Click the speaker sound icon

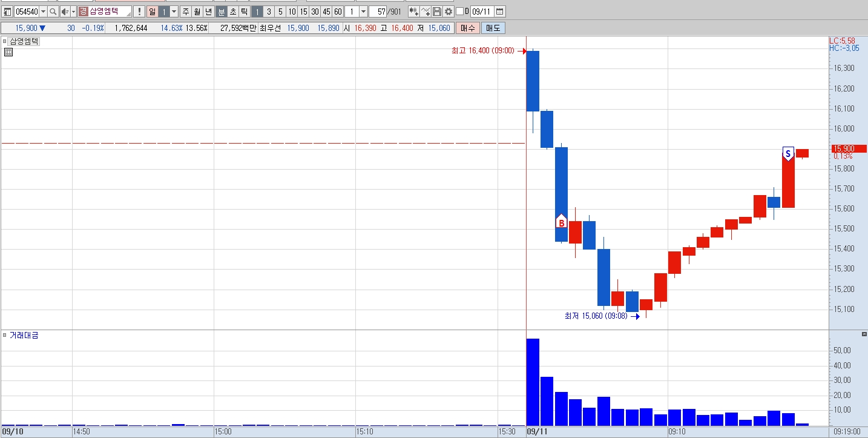tap(65, 12)
